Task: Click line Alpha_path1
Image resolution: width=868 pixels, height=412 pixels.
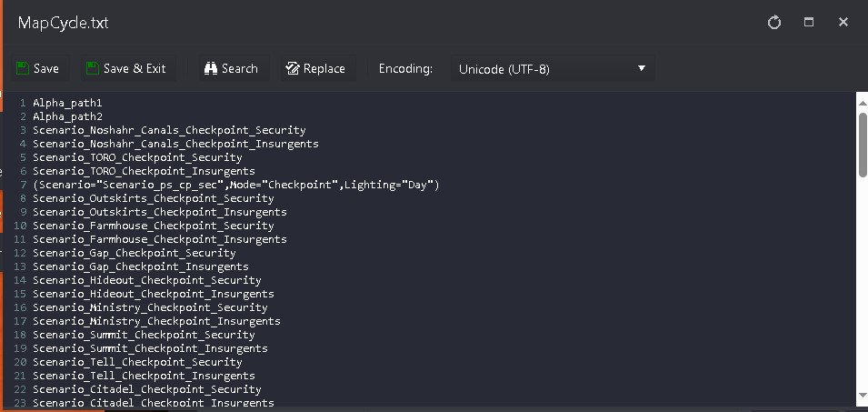Action: (67, 103)
